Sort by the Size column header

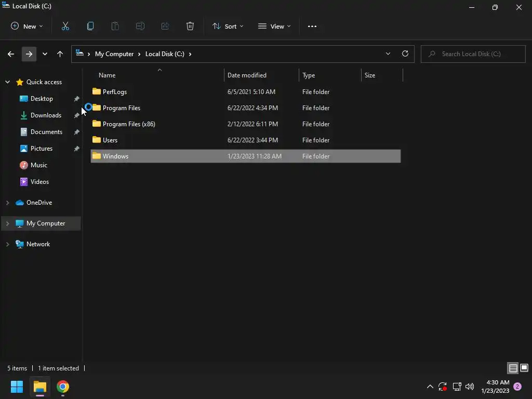coord(382,75)
